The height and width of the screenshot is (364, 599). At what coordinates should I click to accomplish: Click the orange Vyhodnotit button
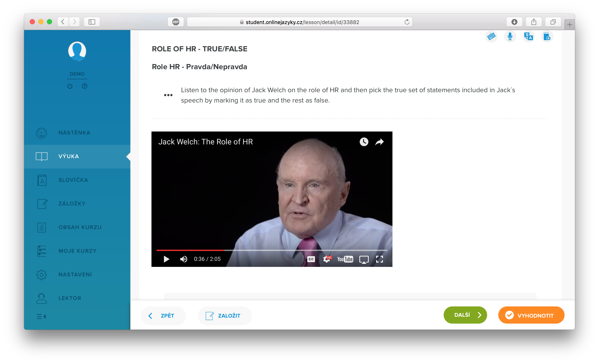[531, 315]
